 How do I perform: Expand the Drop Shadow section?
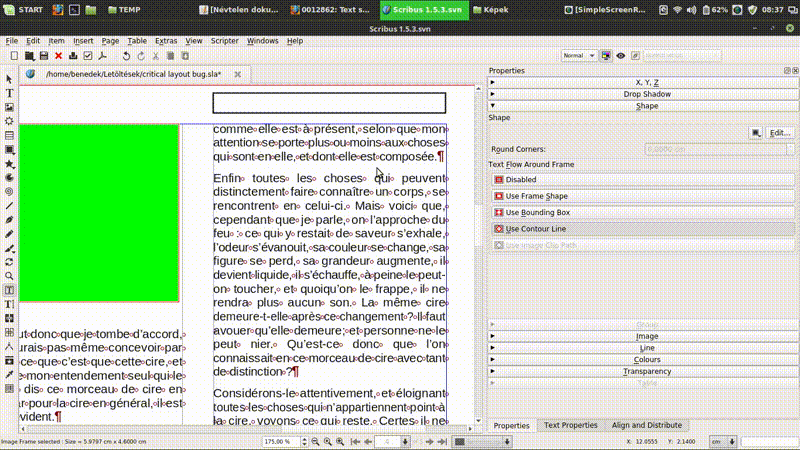(646, 93)
